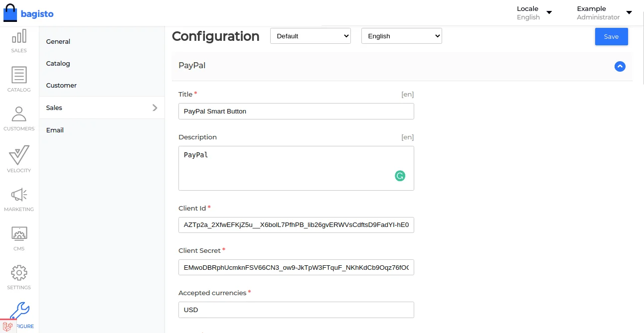Open the Customer configuration menu item
This screenshot has height=333, width=644.
point(61,85)
